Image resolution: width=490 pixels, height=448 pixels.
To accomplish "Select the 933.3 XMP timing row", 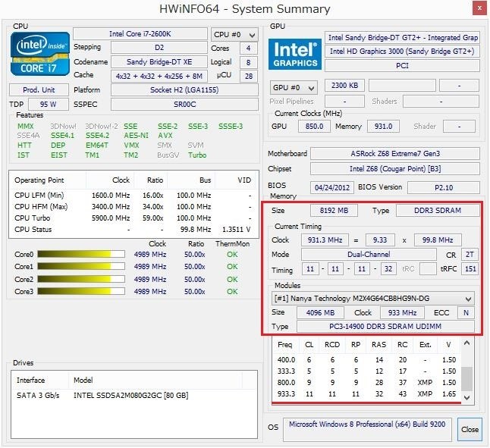I will point(366,394).
